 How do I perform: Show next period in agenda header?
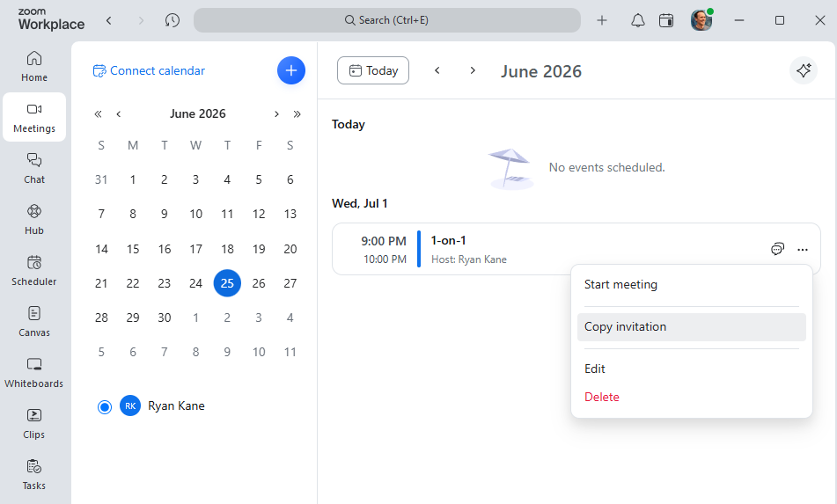point(473,70)
